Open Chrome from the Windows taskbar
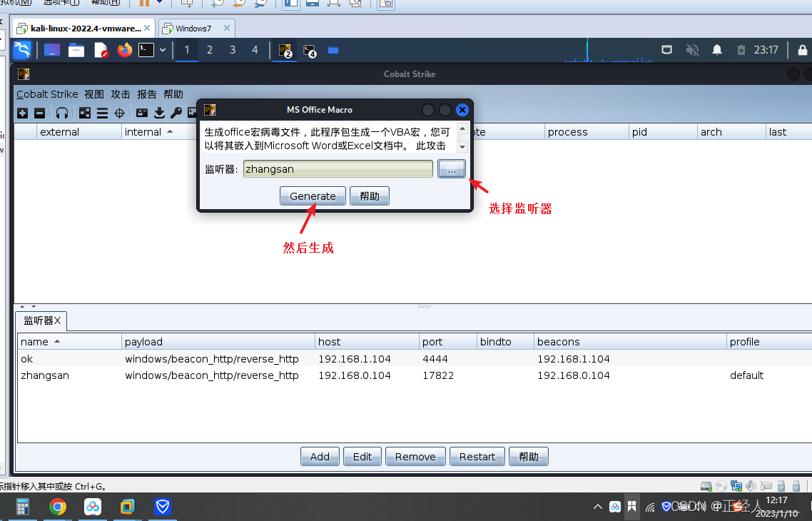 (x=58, y=507)
